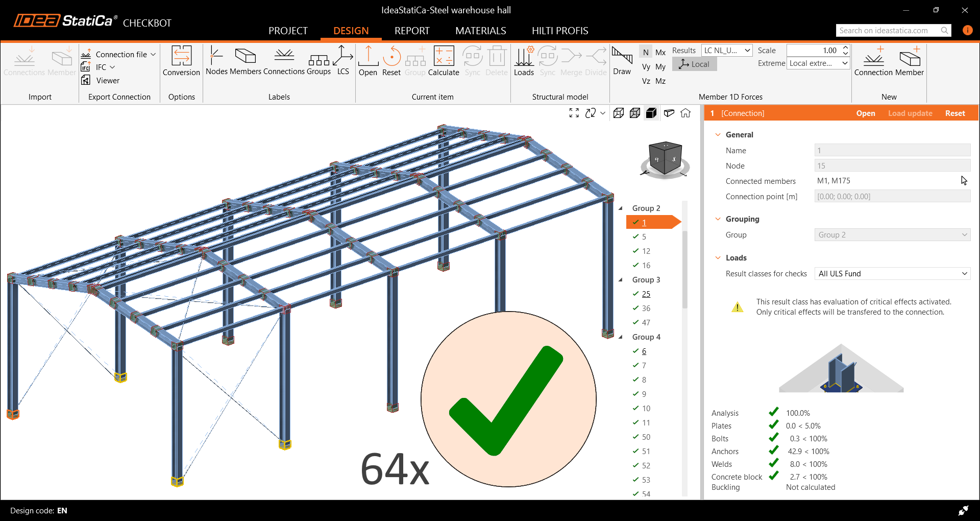Click the home view icon

685,113
